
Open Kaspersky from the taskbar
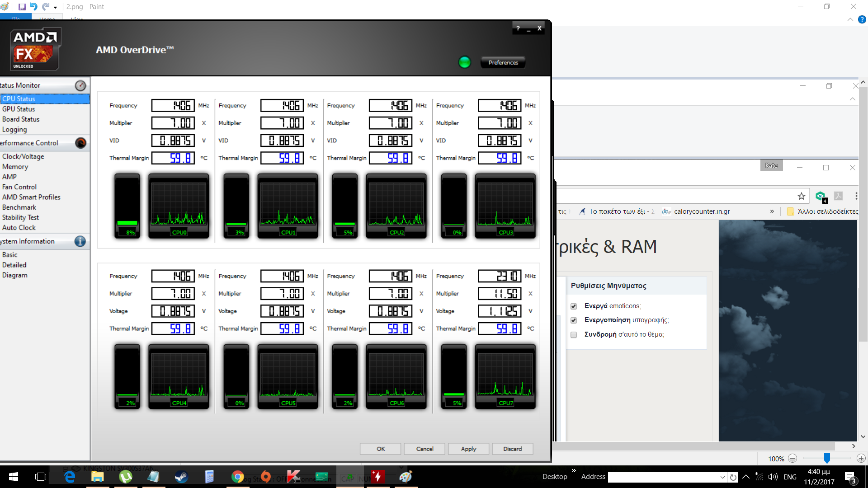click(x=293, y=477)
